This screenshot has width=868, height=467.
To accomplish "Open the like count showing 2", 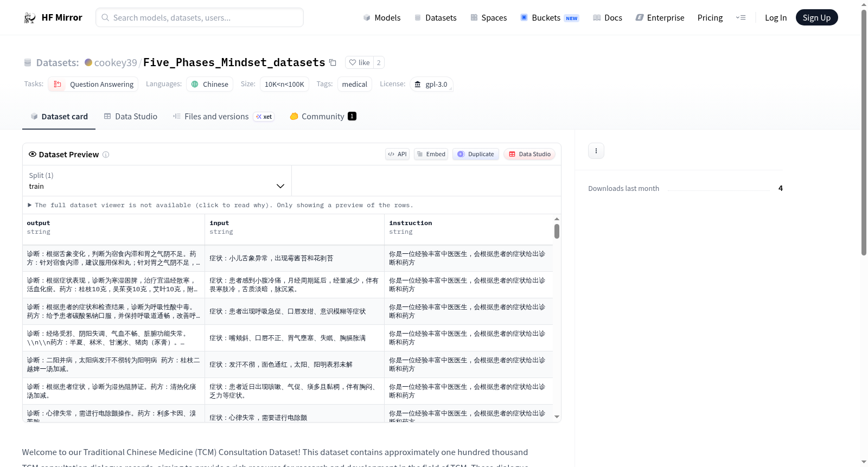I will 379,62.
